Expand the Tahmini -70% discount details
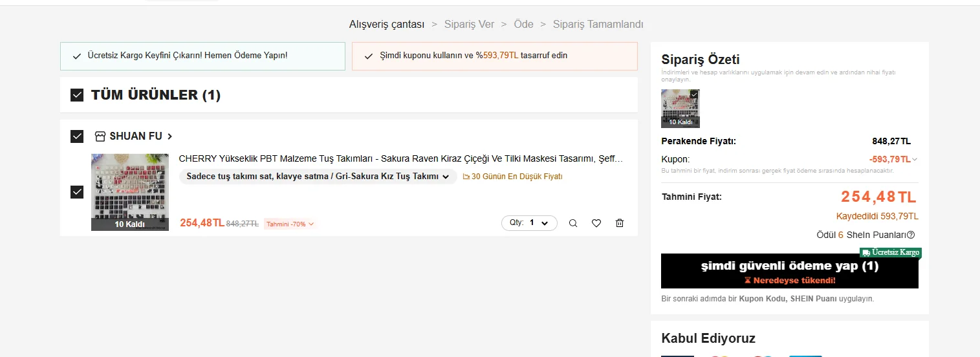The image size is (980, 357). click(290, 224)
